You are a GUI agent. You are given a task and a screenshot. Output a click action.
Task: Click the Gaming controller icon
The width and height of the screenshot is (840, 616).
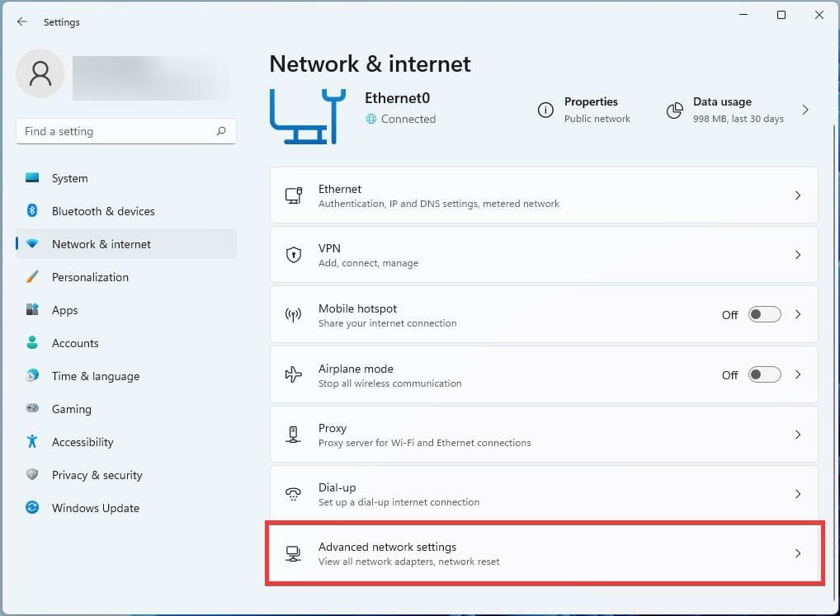[x=32, y=408]
